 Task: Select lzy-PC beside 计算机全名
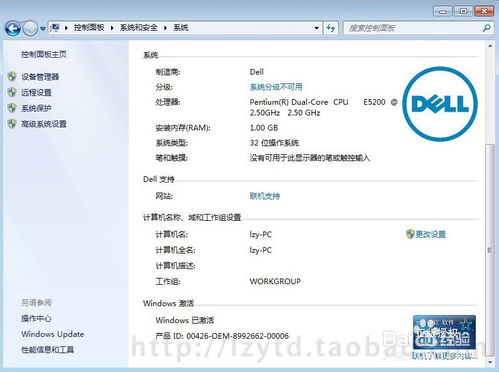261,250
